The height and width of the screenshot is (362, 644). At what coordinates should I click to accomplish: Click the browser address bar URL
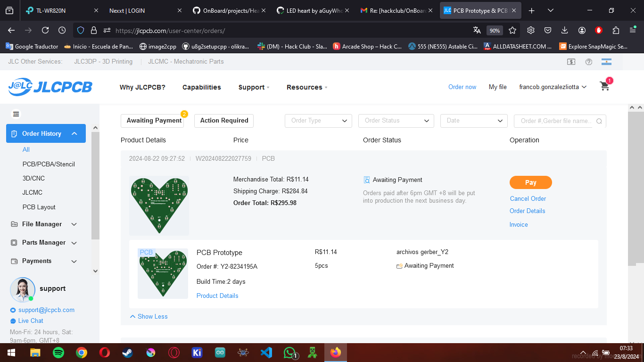[170, 31]
